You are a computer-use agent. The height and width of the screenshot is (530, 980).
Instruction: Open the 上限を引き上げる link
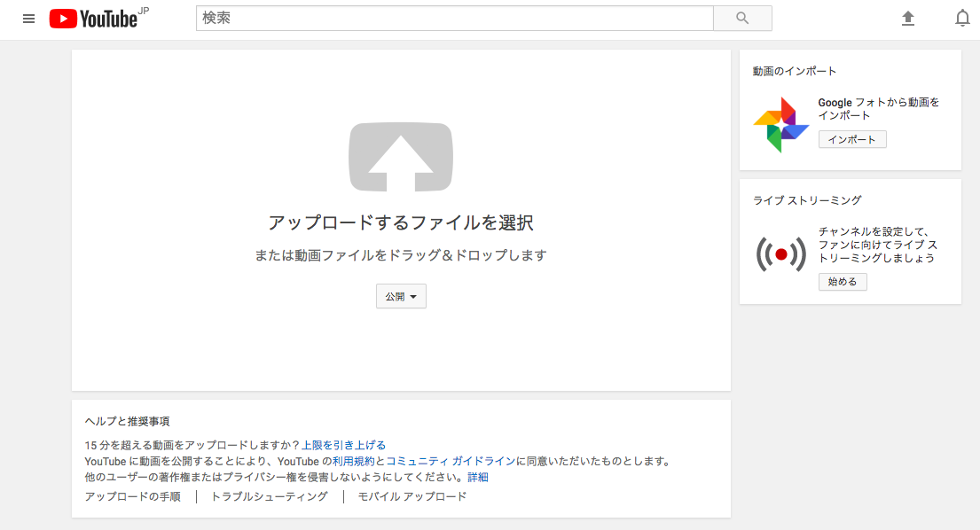[344, 445]
